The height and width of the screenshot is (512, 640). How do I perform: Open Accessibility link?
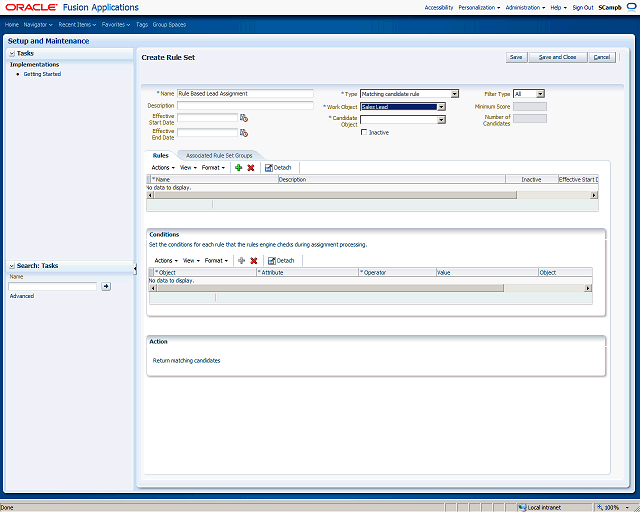(x=439, y=7)
